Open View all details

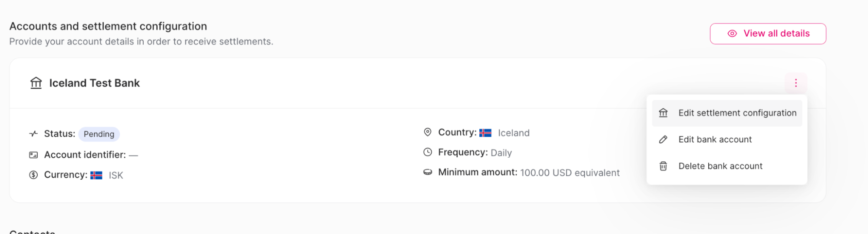(768, 34)
